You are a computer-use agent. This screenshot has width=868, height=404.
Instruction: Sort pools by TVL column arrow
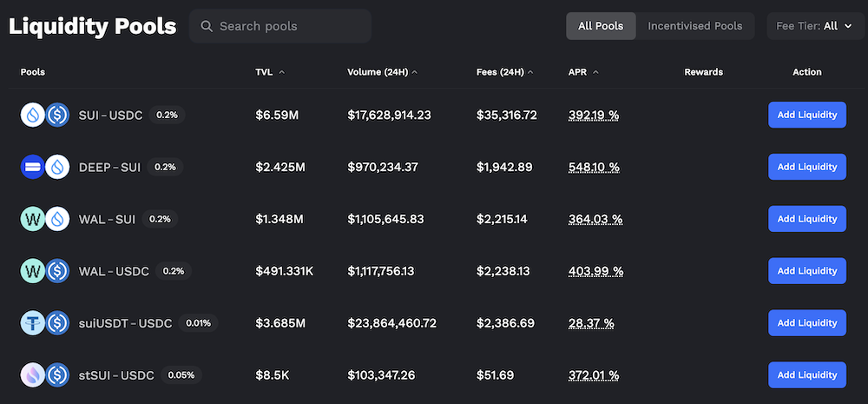282,72
